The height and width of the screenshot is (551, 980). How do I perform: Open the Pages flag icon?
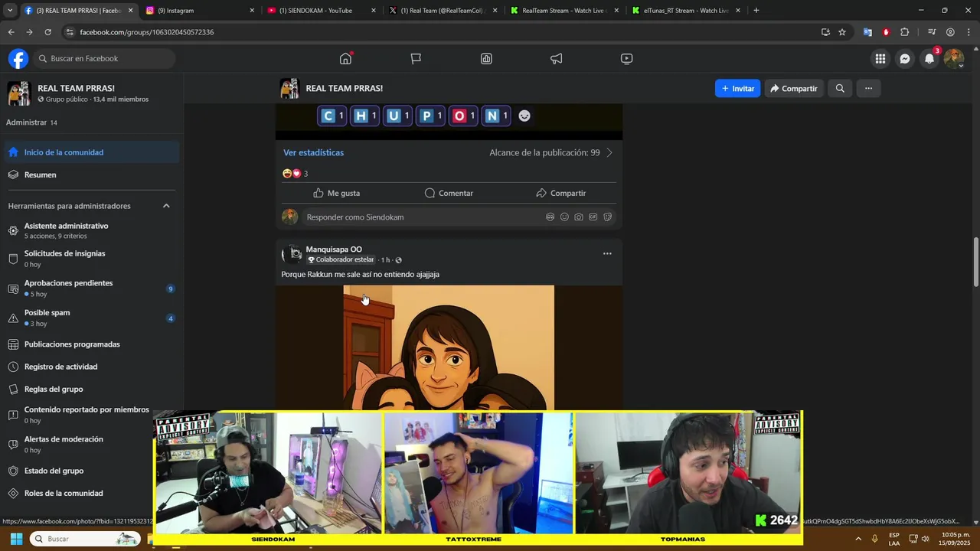(416, 58)
